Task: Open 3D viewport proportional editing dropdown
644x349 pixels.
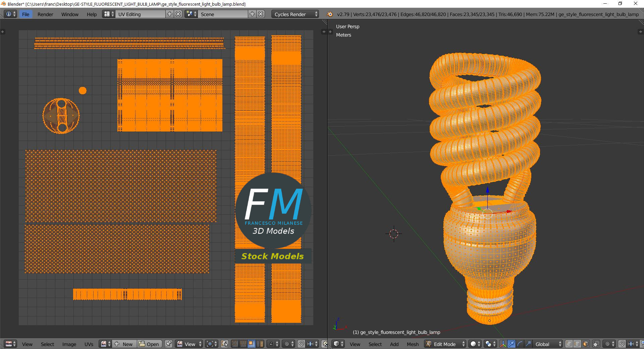Action: pyautogui.click(x=609, y=344)
